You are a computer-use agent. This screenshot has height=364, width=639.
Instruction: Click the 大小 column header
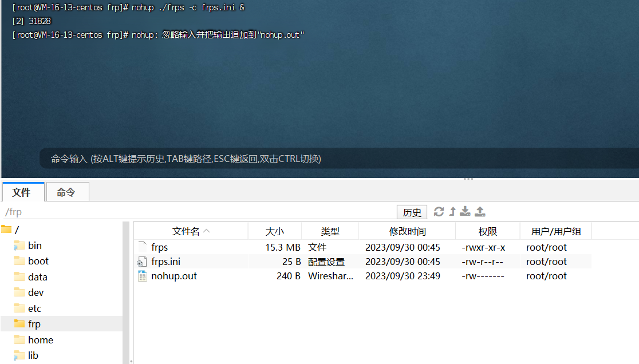click(x=275, y=231)
